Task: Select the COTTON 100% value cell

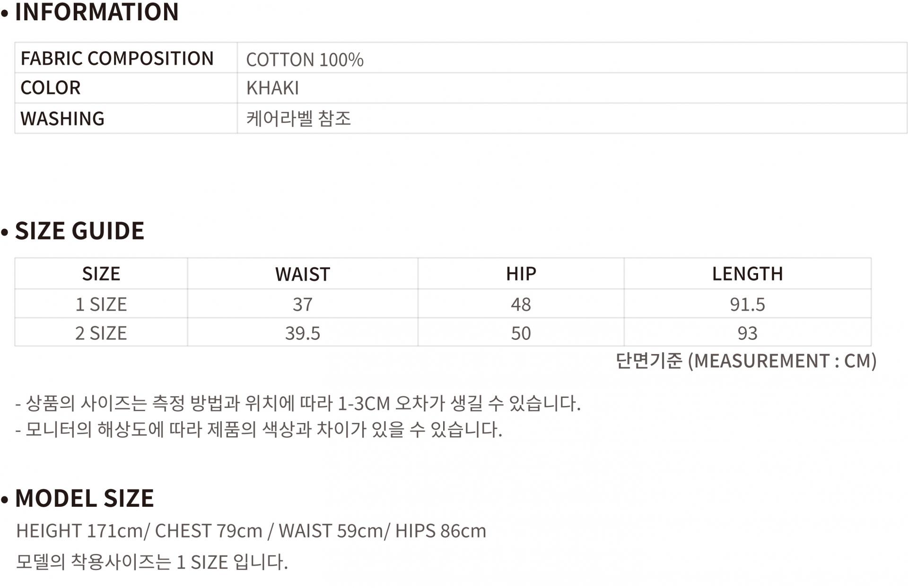Action: pos(305,60)
